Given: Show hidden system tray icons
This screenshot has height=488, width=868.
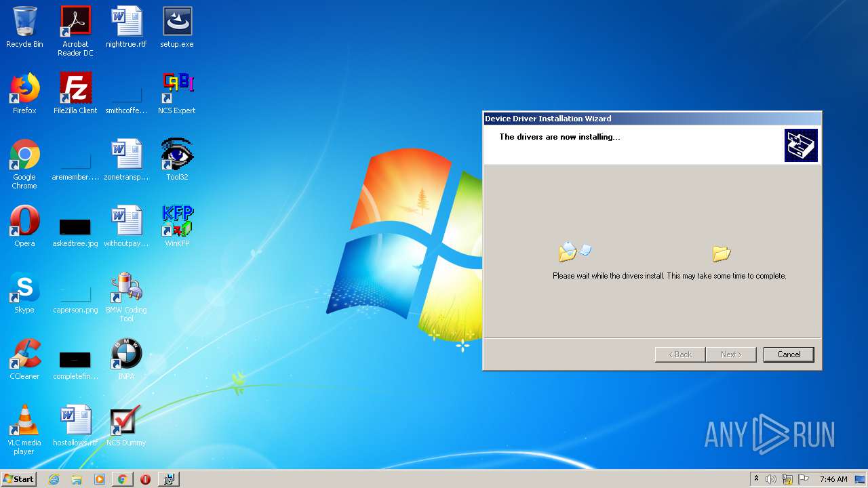Looking at the screenshot, I should click(756, 479).
